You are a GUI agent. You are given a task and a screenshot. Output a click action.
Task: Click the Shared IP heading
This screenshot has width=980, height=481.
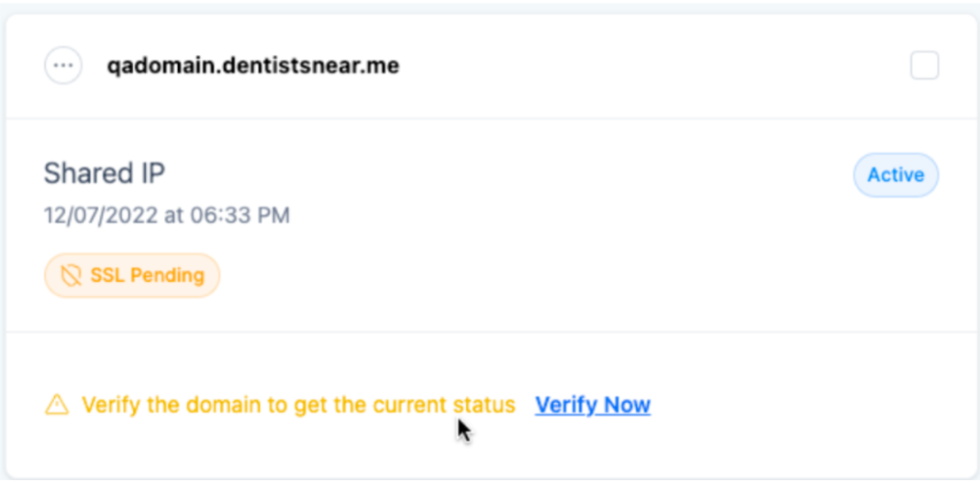tap(105, 173)
